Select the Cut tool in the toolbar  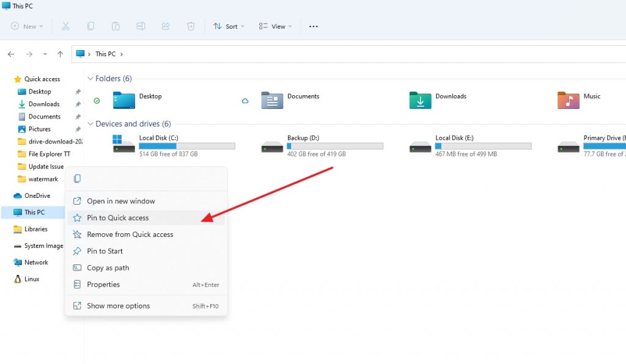[x=66, y=26]
